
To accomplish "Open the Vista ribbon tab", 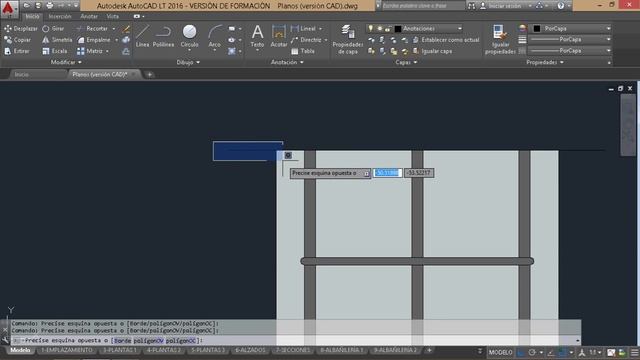I will coord(112,16).
